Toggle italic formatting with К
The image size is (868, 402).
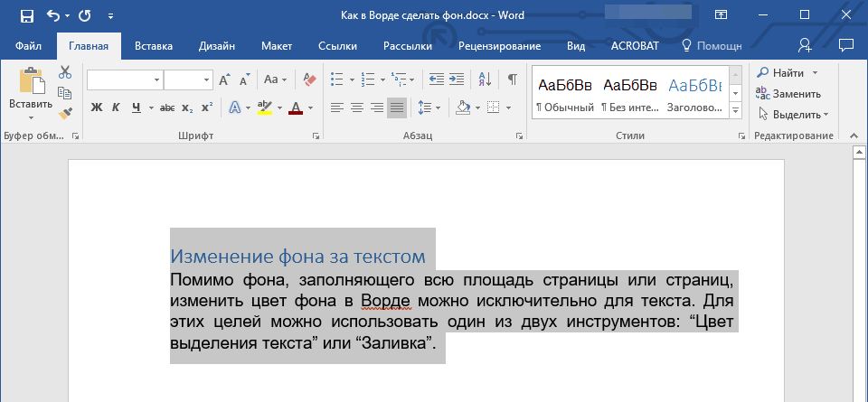(116, 108)
